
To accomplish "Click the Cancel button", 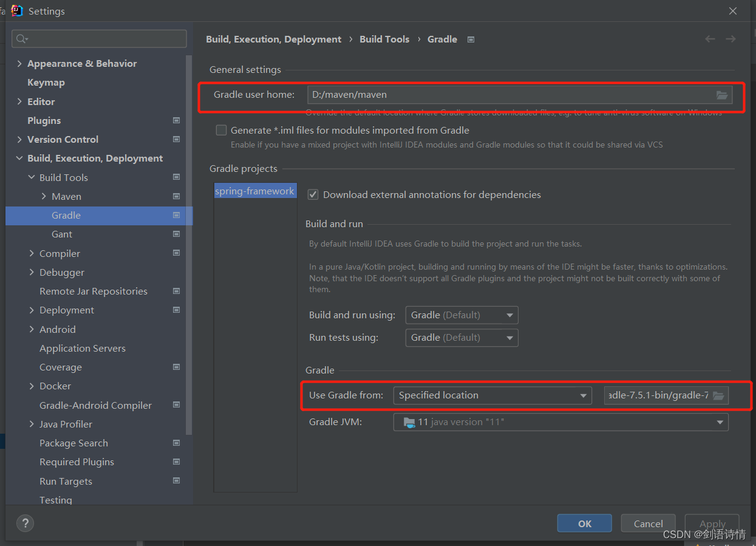I will point(648,524).
